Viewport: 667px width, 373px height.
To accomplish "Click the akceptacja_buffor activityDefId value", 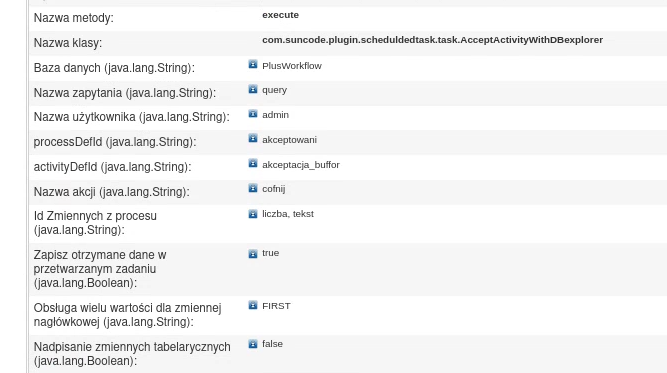I will [x=301, y=165].
